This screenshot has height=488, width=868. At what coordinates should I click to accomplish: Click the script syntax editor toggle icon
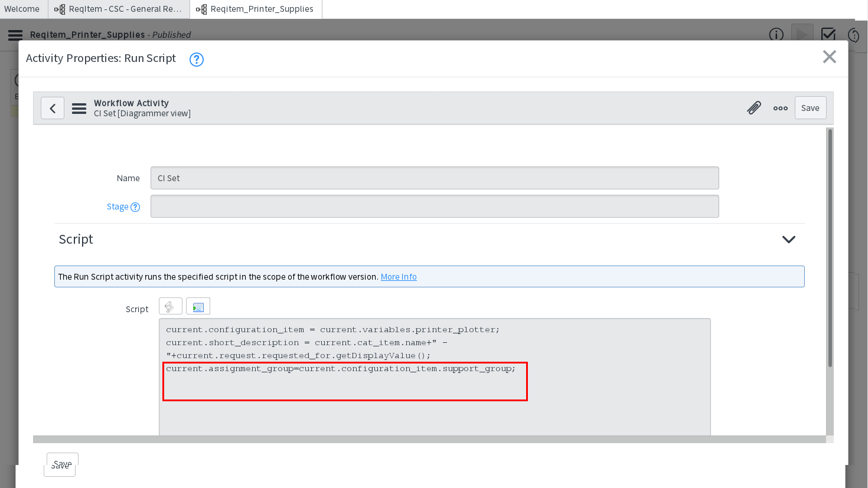170,307
